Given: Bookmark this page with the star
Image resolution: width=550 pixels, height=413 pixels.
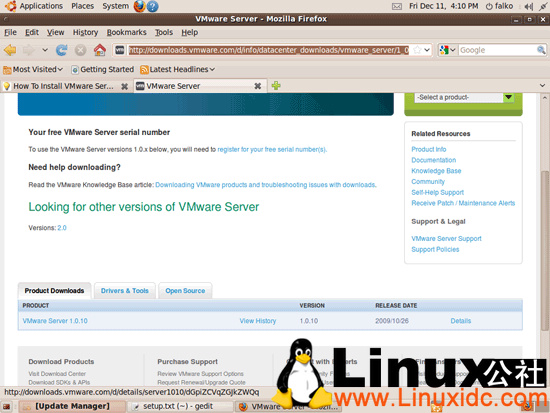Looking at the screenshot, I should tap(417, 50).
